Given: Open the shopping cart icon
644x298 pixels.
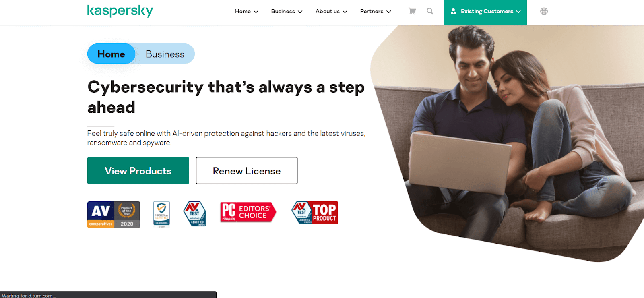Looking at the screenshot, I should tap(412, 11).
